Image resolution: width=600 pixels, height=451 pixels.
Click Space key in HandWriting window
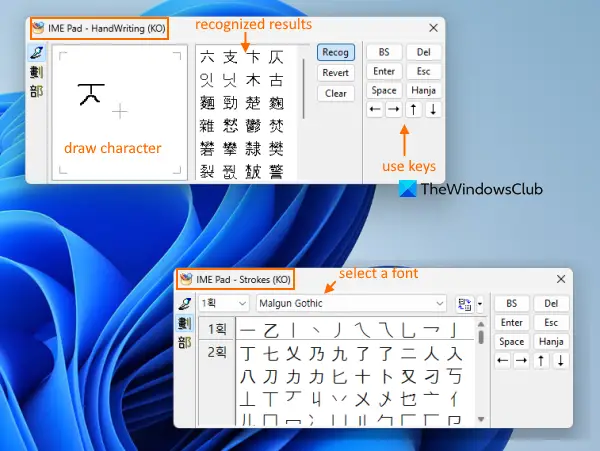(x=384, y=90)
